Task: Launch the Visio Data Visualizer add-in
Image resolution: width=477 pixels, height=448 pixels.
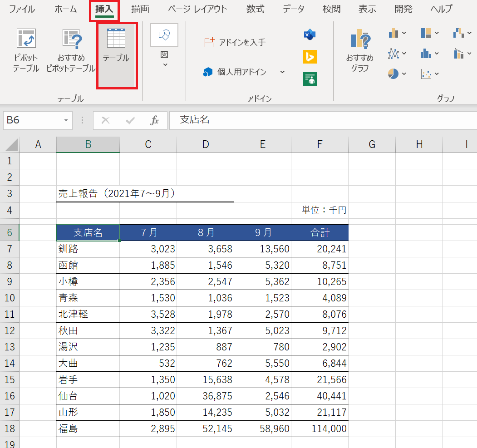Action: (x=310, y=34)
